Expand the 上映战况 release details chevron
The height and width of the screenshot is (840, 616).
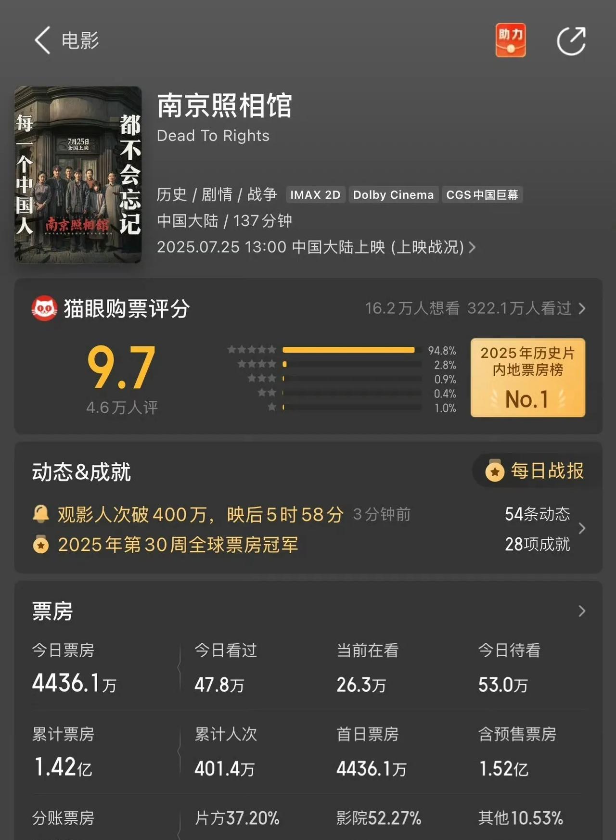point(472,247)
